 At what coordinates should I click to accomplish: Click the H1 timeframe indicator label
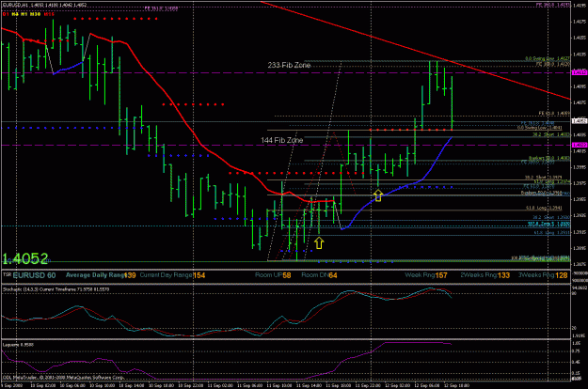(24, 14)
